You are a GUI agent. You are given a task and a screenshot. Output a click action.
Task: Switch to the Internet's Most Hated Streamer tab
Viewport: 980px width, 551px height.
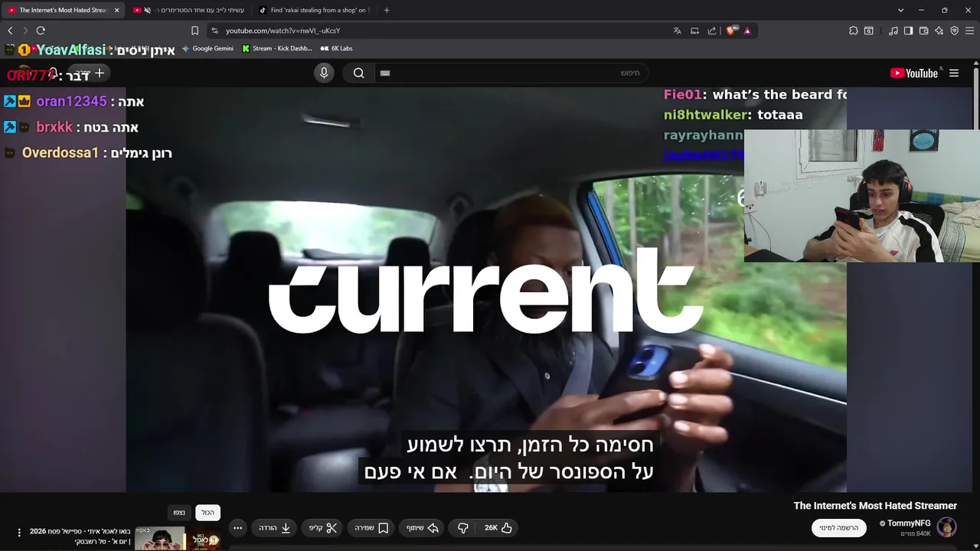[63, 10]
